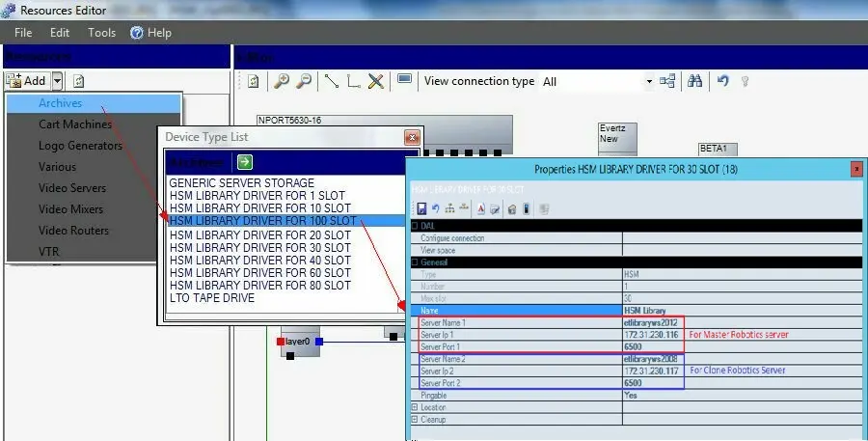This screenshot has height=441, width=868.
Task: Open the Tools menu
Action: pyautogui.click(x=101, y=33)
